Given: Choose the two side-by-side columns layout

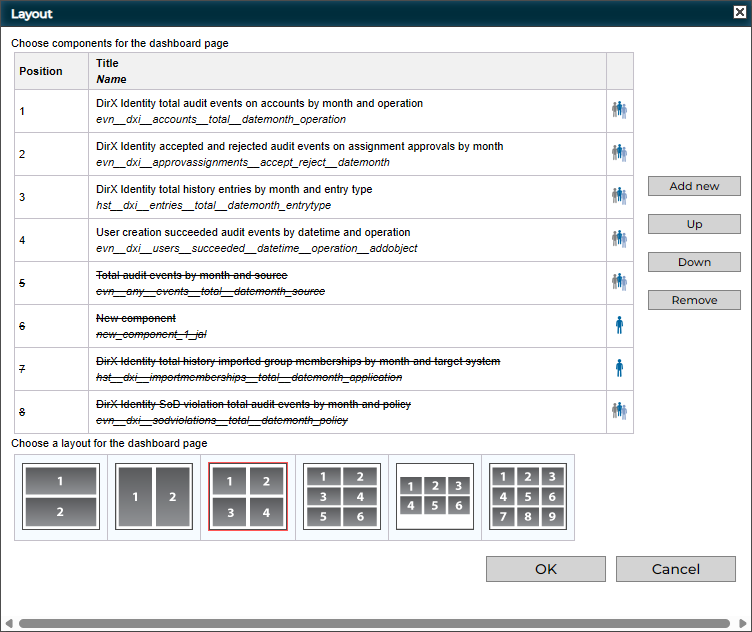Looking at the screenshot, I should (154, 497).
